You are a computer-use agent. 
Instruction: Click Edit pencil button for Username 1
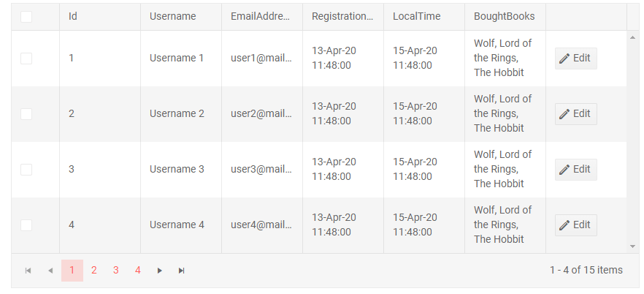click(x=575, y=59)
